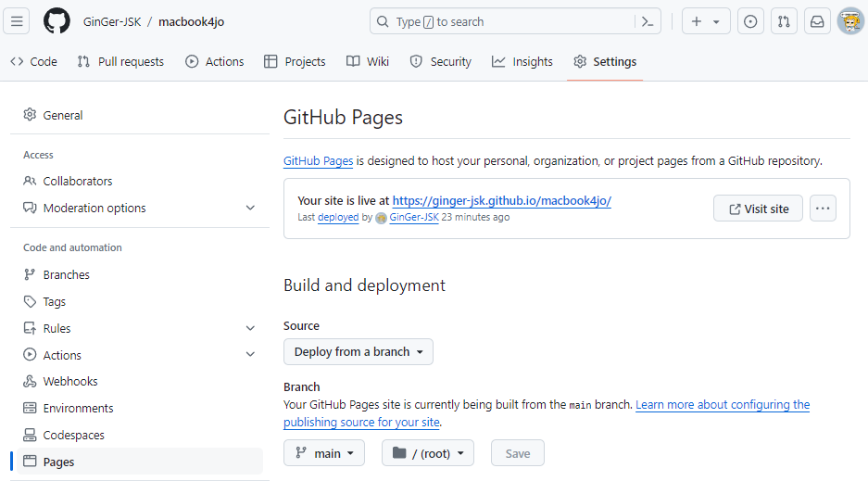This screenshot has width=868, height=481.
Task: Switch to the Code tab
Action: point(33,61)
